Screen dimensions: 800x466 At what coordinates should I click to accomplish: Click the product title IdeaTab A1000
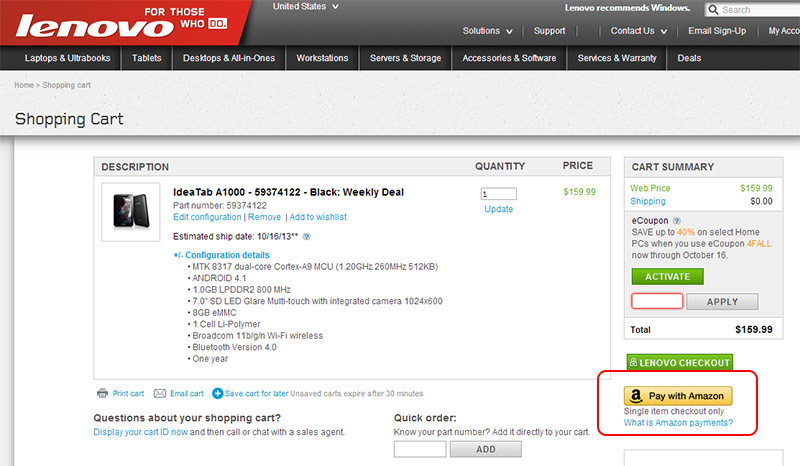tap(288, 192)
